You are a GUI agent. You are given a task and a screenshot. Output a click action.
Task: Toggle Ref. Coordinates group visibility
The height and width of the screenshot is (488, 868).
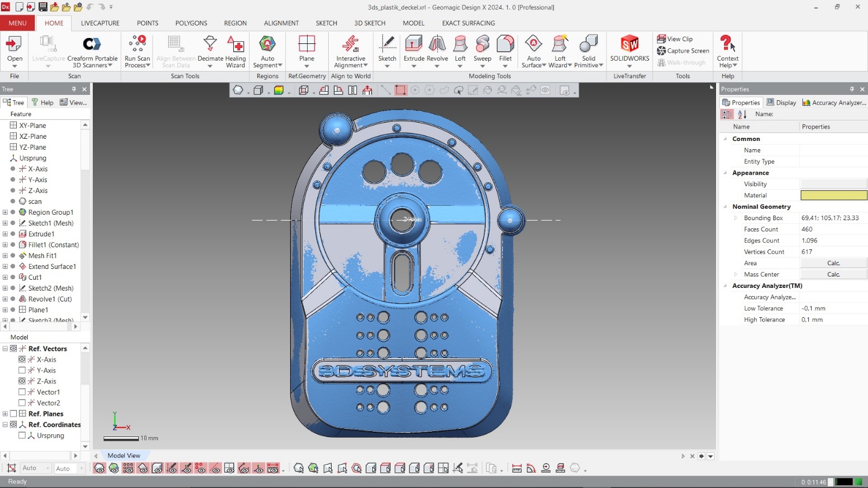(14, 425)
